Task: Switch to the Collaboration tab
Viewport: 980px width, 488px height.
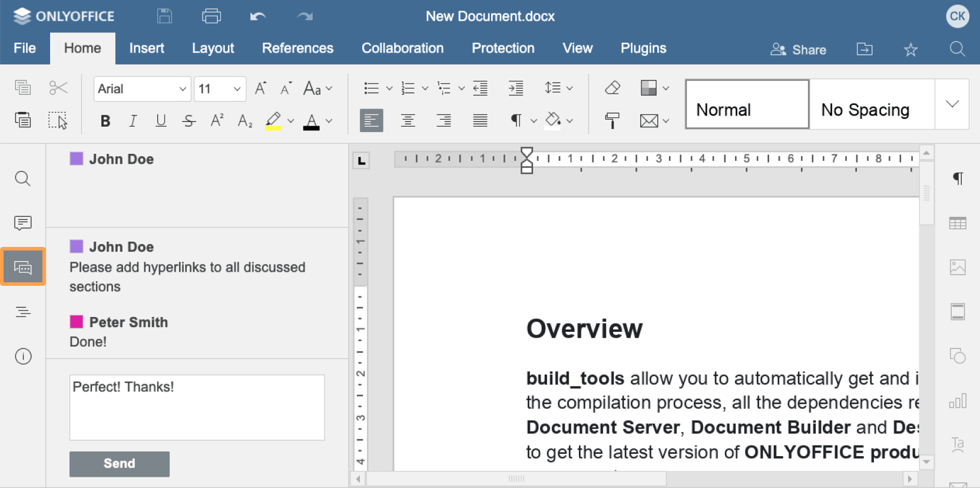Action: 402,48
